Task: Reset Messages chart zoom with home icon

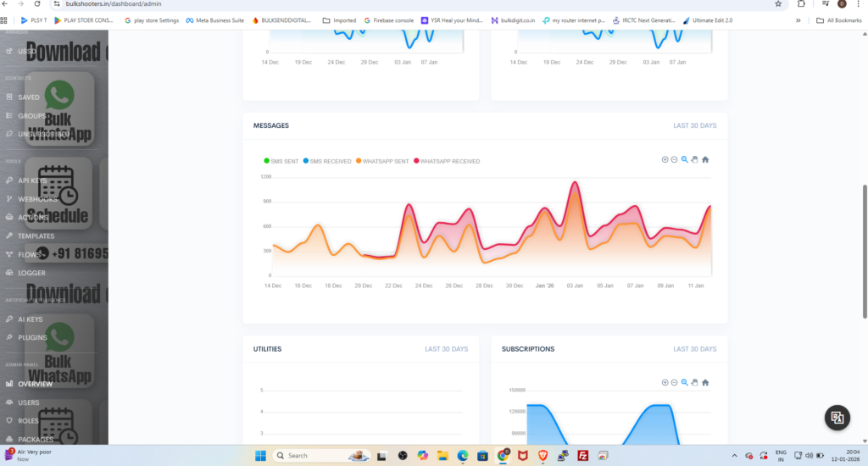Action: coord(705,159)
